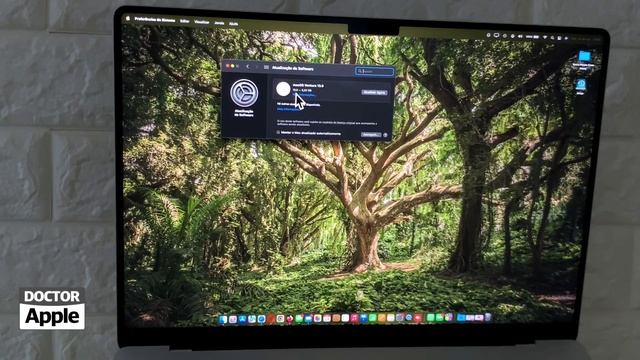Open the pink Music app in Dock
640x360 pixels.
click(x=355, y=318)
